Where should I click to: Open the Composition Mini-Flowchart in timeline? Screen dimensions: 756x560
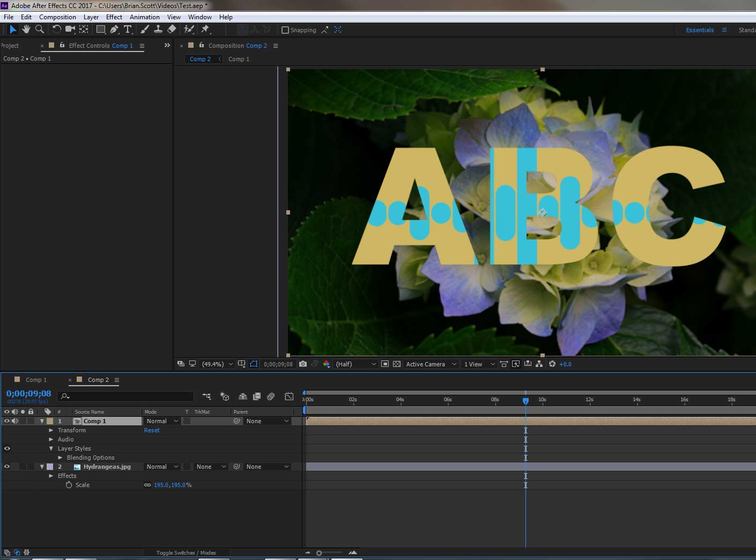pos(206,396)
